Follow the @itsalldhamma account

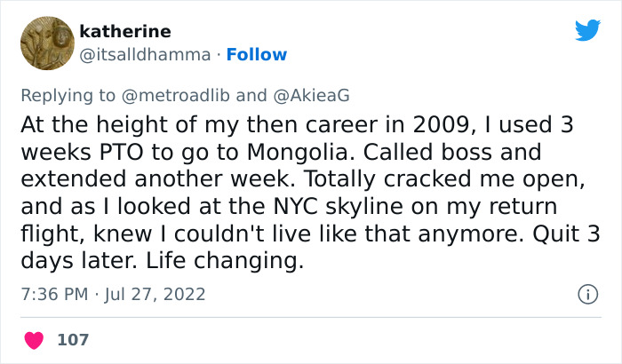coord(257,54)
